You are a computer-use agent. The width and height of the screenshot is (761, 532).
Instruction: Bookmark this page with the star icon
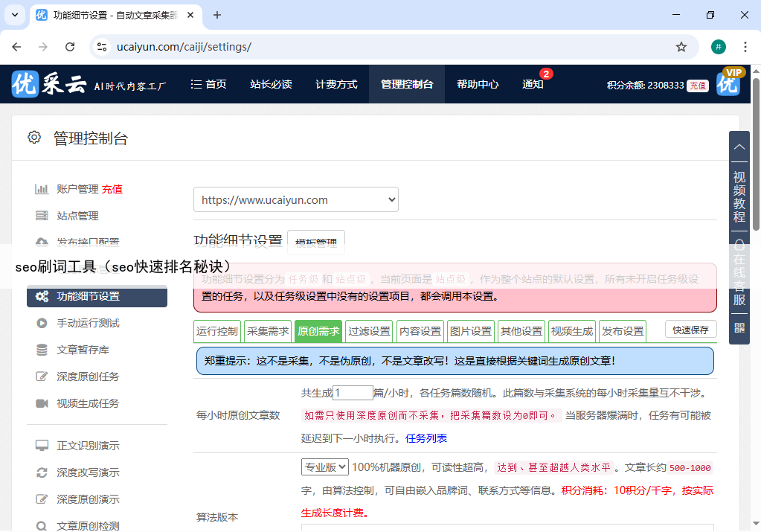[681, 47]
